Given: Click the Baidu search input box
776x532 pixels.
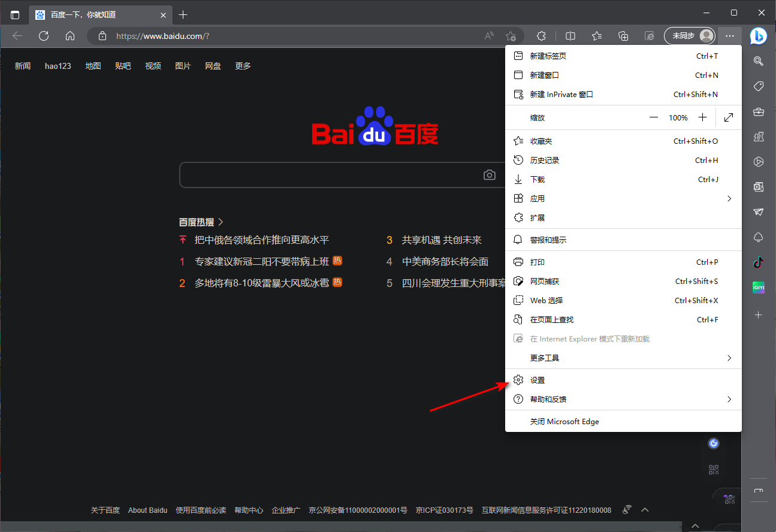Looking at the screenshot, I should pyautogui.click(x=342, y=175).
